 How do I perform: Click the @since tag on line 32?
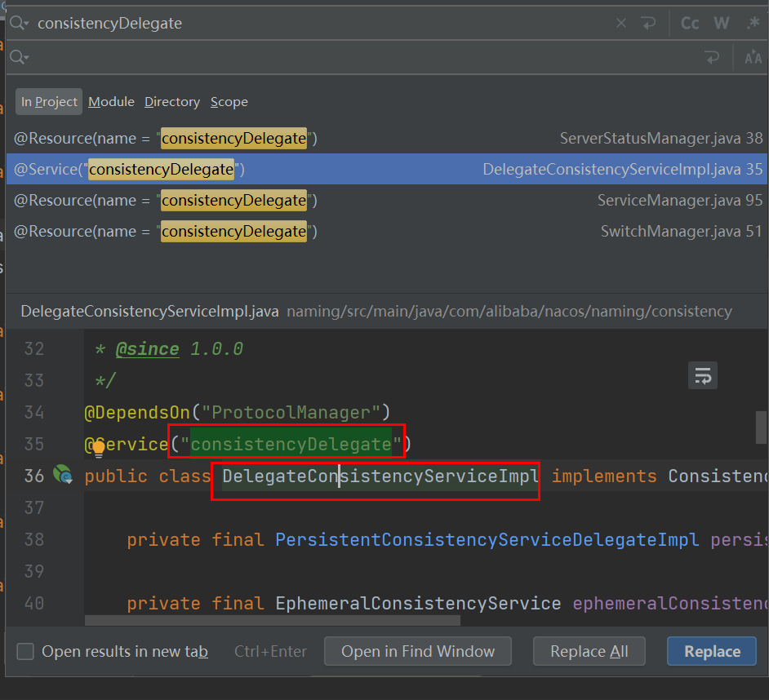point(147,349)
